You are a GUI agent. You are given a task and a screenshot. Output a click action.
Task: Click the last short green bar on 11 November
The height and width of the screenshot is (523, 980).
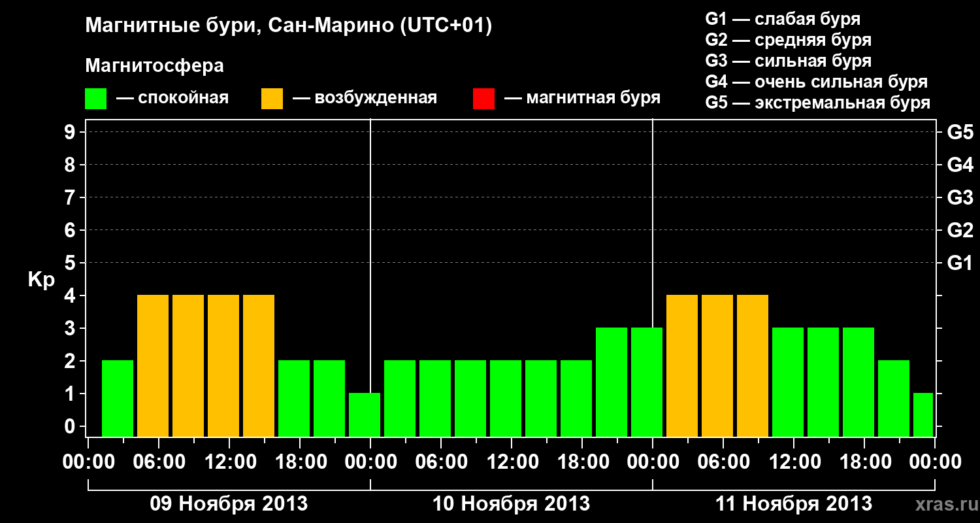click(923, 414)
